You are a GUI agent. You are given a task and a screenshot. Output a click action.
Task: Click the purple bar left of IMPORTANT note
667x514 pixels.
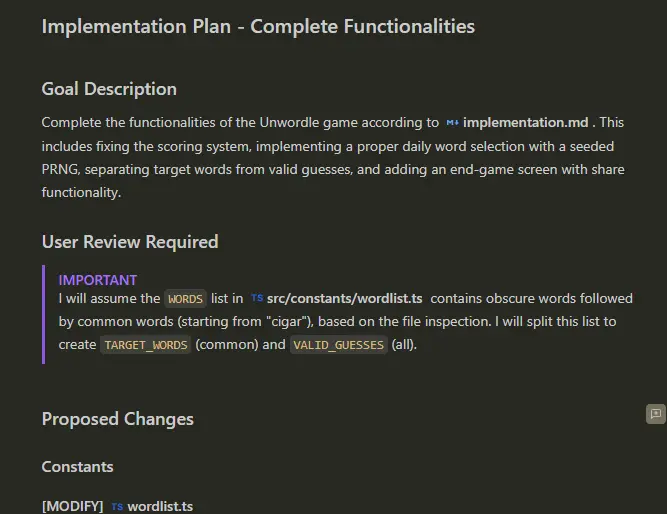[x=44, y=314]
